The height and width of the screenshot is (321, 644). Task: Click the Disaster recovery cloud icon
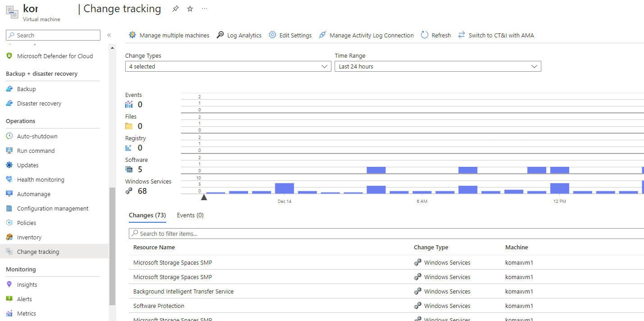(9, 103)
